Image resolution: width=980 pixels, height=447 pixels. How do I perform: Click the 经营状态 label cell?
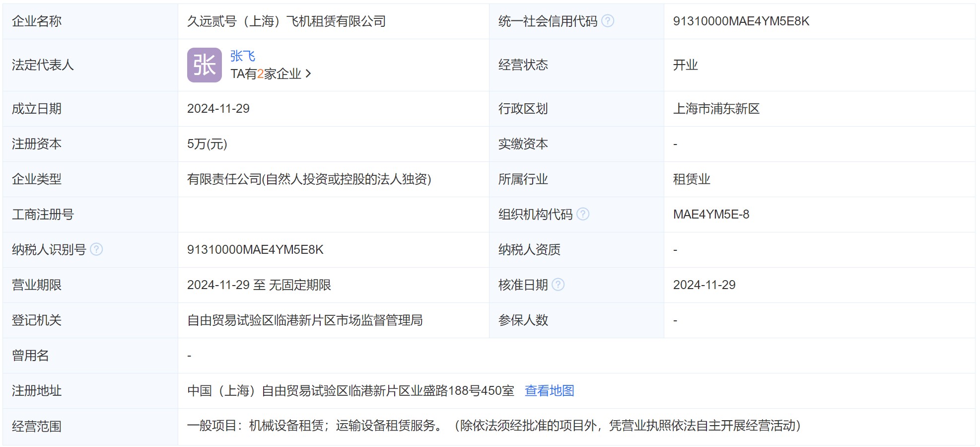click(576, 65)
